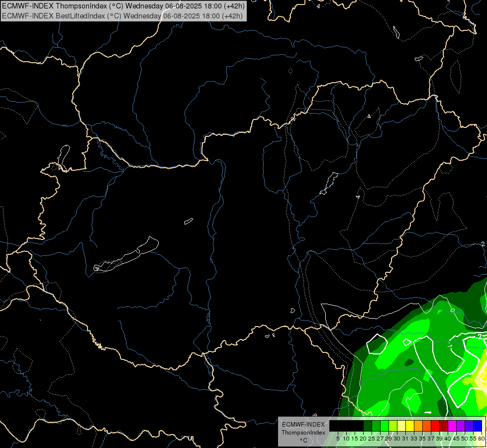487x448 pixels.
Task: Click the ThompsonIndex header line at top
Action: (123, 5)
